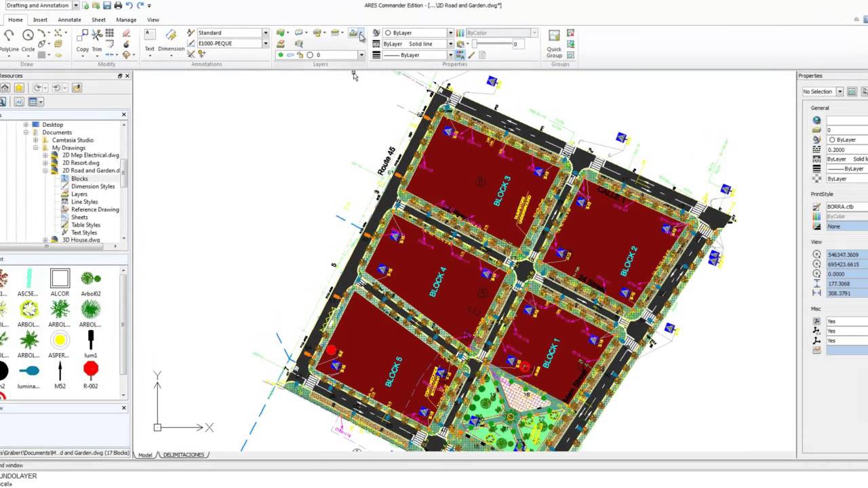Select Layers in the resource tree

(79, 194)
